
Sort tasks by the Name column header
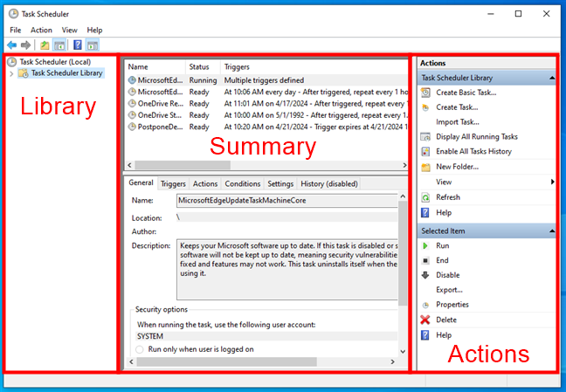point(155,66)
